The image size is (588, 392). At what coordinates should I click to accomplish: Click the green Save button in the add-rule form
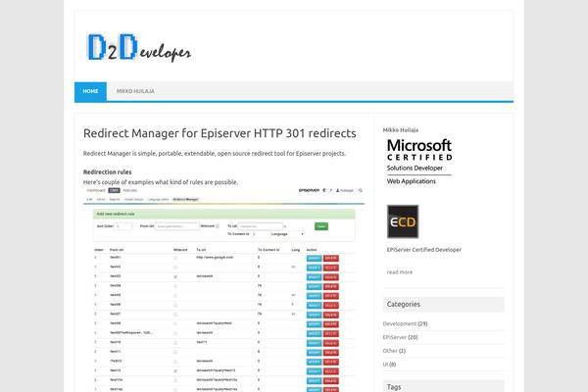[x=321, y=226]
